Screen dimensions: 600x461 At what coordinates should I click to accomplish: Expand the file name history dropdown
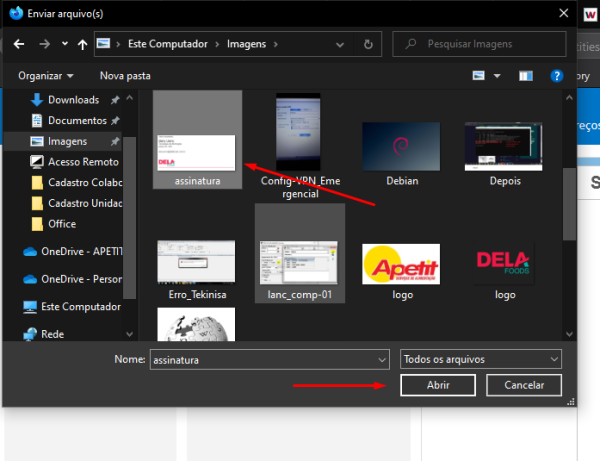381,358
